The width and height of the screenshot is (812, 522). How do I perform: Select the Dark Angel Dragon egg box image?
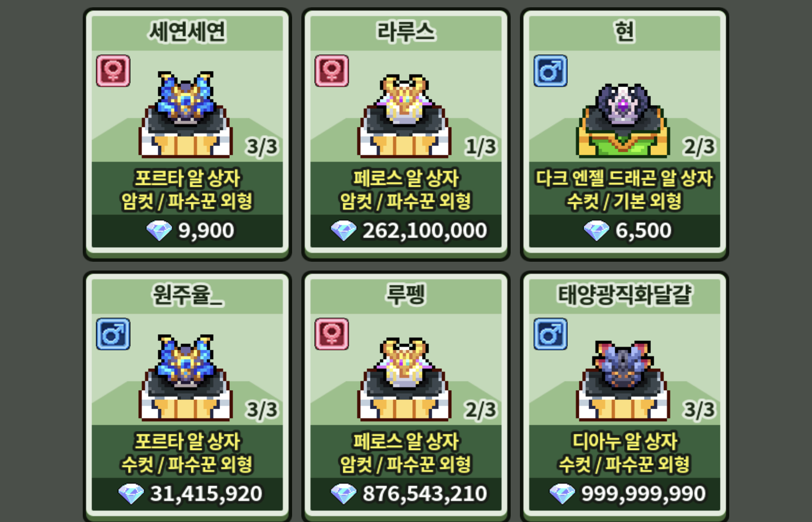coord(623,120)
